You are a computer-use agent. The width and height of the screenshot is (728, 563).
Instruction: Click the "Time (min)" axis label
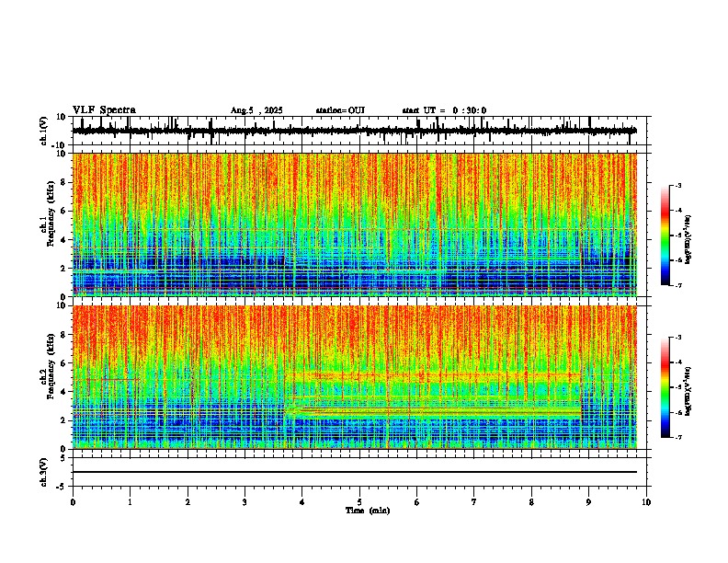coord(368,511)
